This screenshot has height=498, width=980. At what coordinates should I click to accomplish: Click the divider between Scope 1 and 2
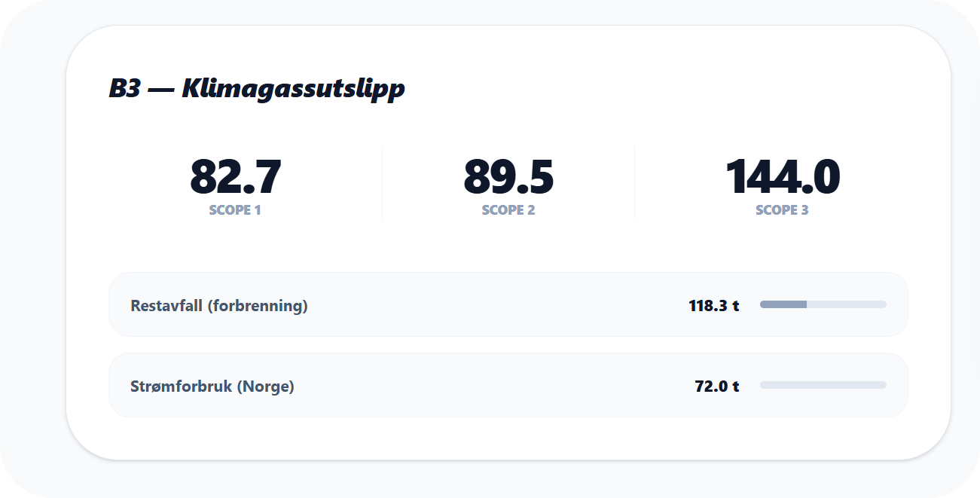[383, 181]
